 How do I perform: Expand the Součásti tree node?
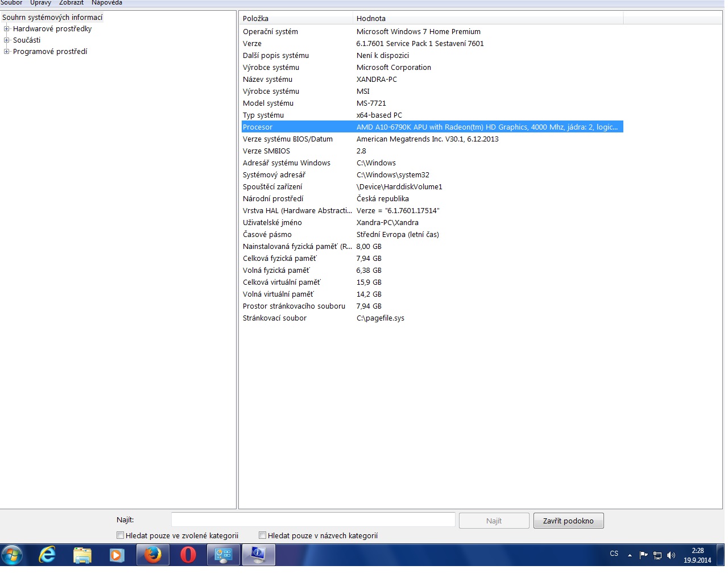tap(7, 40)
